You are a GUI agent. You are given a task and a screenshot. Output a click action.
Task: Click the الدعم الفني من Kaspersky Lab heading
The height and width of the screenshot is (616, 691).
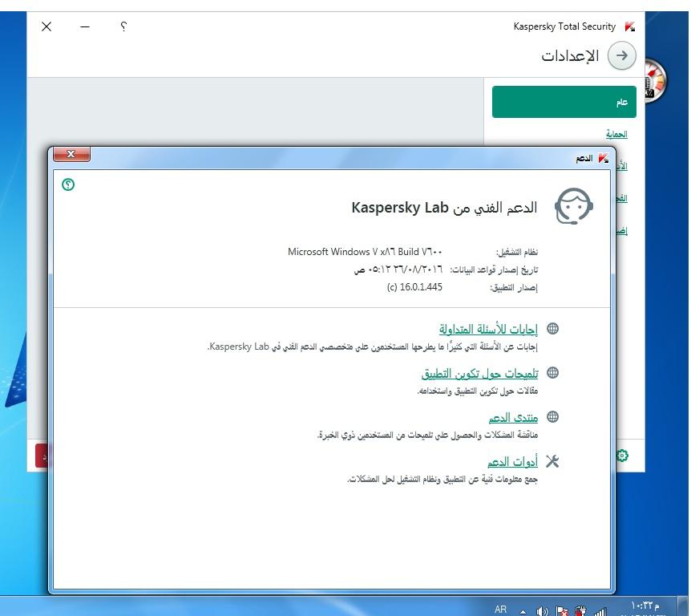(444, 207)
